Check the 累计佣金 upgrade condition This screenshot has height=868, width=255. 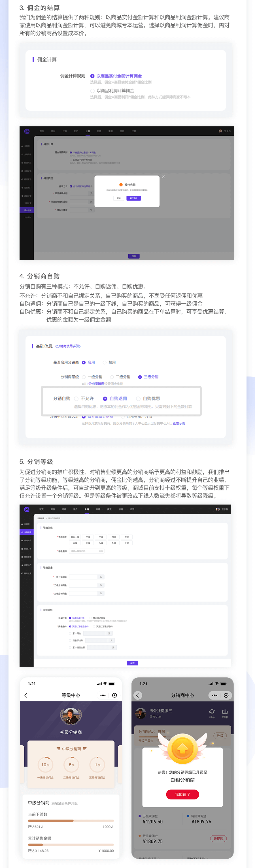[x=70, y=633]
